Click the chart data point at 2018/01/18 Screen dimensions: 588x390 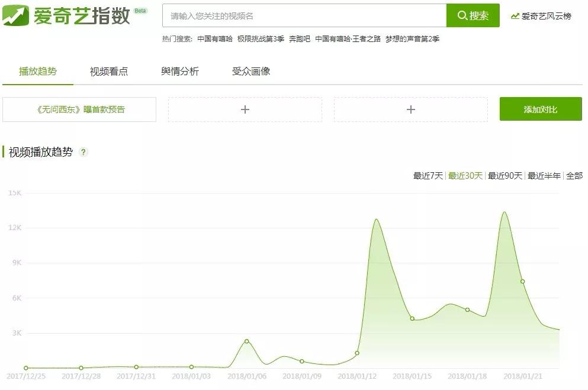(467, 310)
